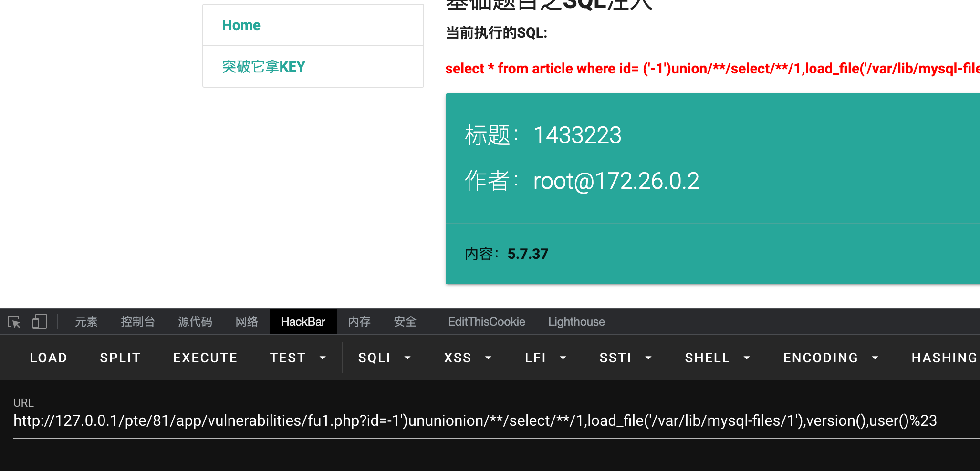The width and height of the screenshot is (980, 471).
Task: Click the LOAD button in HackBar
Action: (x=49, y=358)
